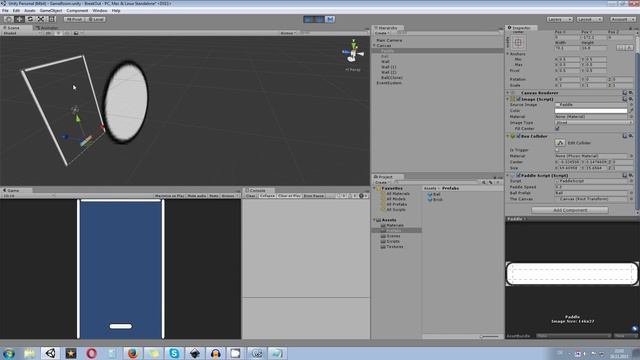Image resolution: width=640 pixels, height=360 pixels.
Task: Open the File menu
Action: [x=5, y=11]
